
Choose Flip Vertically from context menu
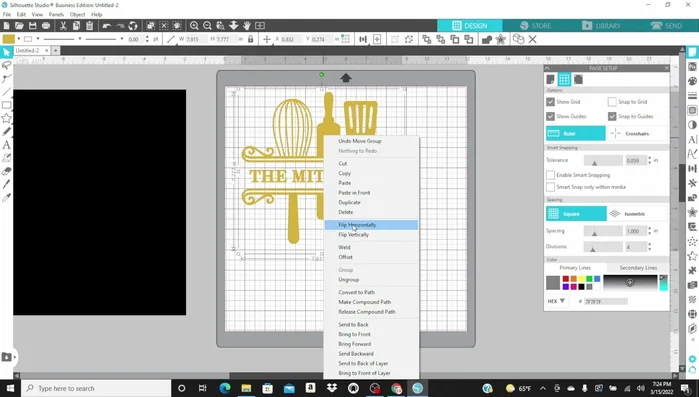tap(371, 234)
